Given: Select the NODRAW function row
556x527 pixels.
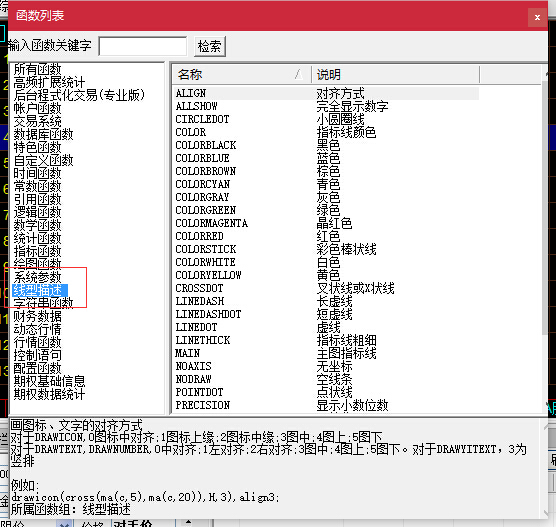Looking at the screenshot, I should (x=326, y=379).
